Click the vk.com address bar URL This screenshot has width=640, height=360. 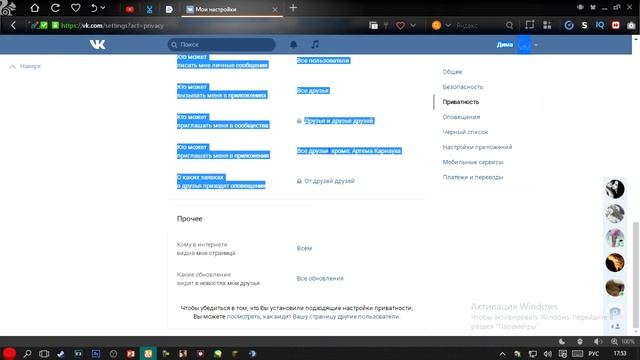point(112,25)
